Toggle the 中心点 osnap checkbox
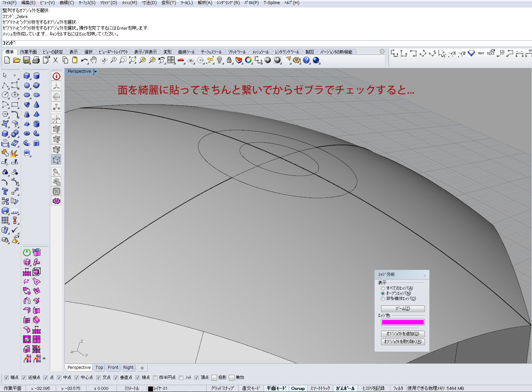 click(76, 378)
